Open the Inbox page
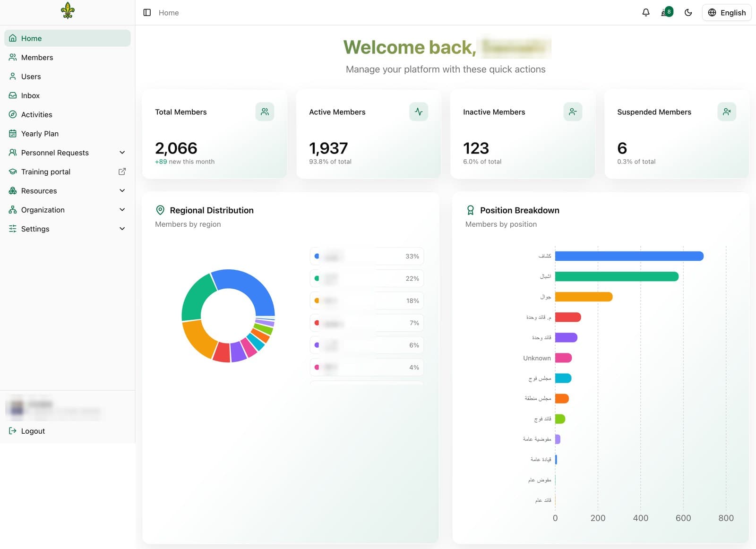The height and width of the screenshot is (549, 756). [68, 95]
